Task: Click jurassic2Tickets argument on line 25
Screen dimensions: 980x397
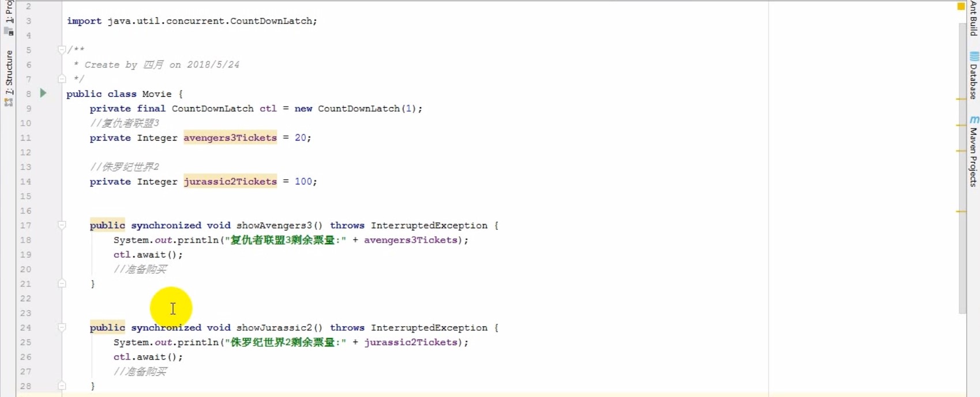Action: (411, 342)
